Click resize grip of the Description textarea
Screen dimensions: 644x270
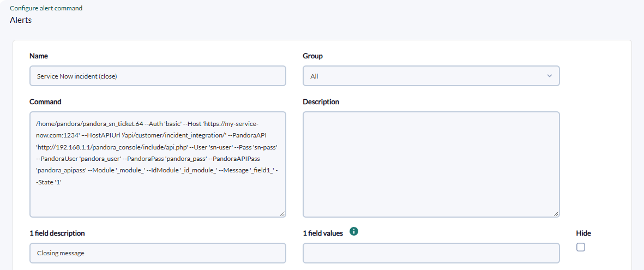pyautogui.click(x=556, y=214)
